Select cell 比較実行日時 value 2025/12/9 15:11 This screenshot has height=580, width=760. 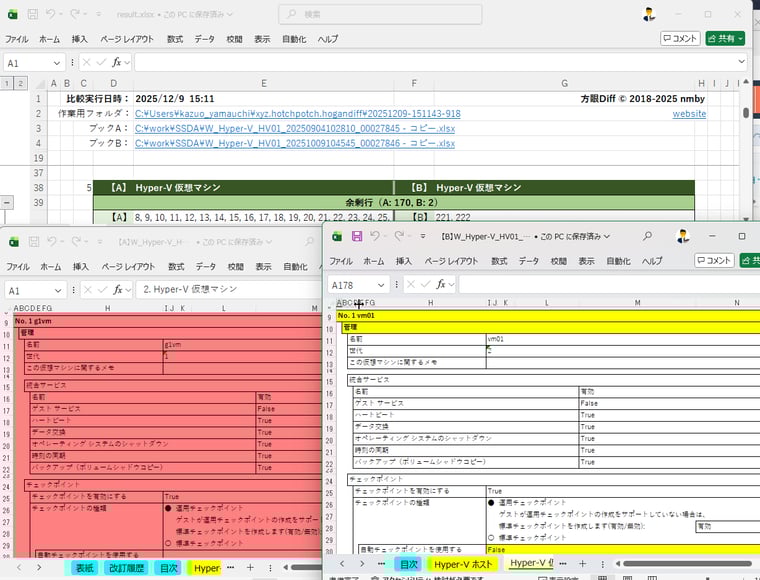tap(175, 98)
